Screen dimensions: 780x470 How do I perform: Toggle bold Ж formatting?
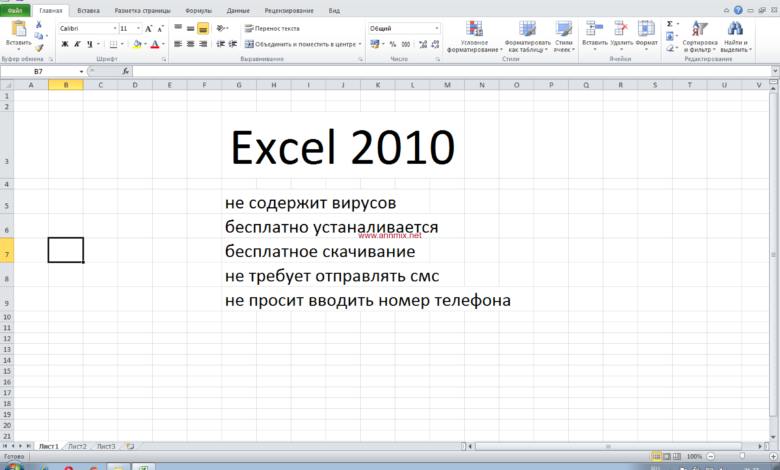point(65,44)
